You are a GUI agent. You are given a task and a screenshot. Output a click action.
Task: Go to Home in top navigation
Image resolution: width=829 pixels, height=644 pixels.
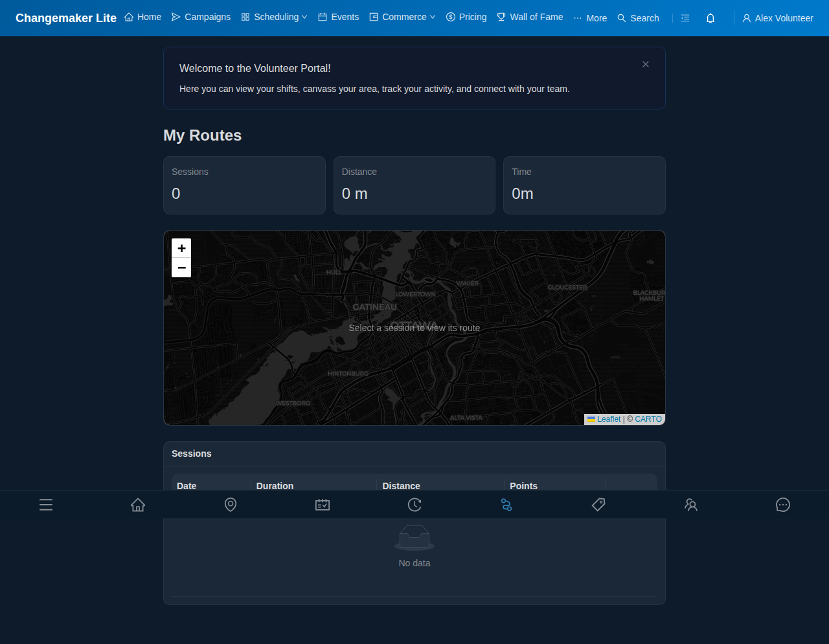point(142,17)
